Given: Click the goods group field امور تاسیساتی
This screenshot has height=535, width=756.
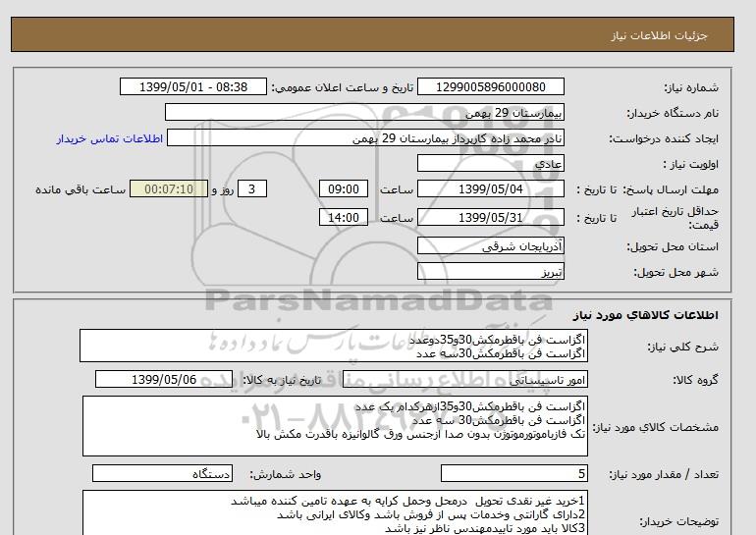Looking at the screenshot, I should click(x=464, y=379).
